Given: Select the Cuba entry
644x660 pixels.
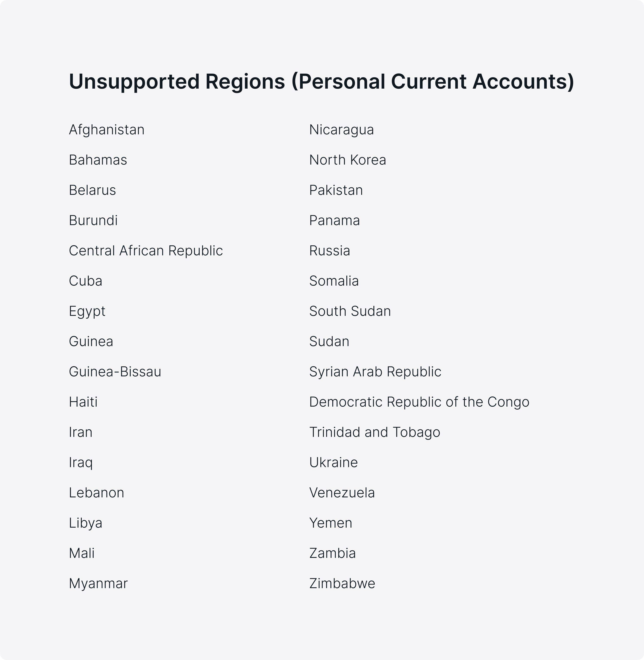Looking at the screenshot, I should (86, 281).
